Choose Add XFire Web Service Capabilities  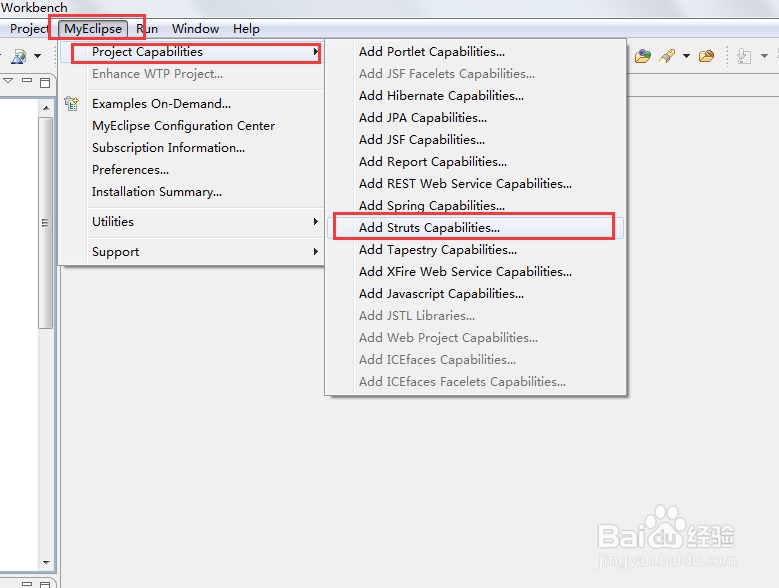click(475, 272)
